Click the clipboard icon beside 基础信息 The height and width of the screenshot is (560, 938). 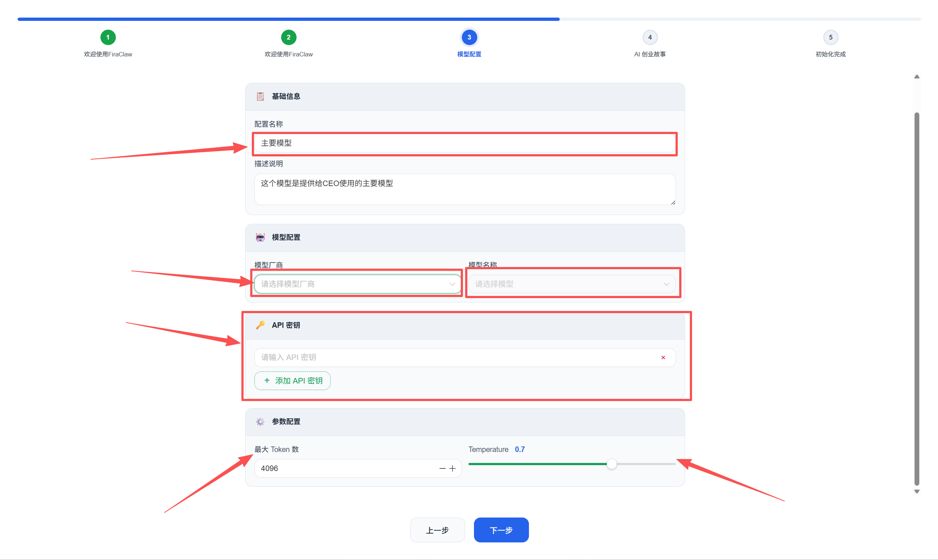click(260, 97)
